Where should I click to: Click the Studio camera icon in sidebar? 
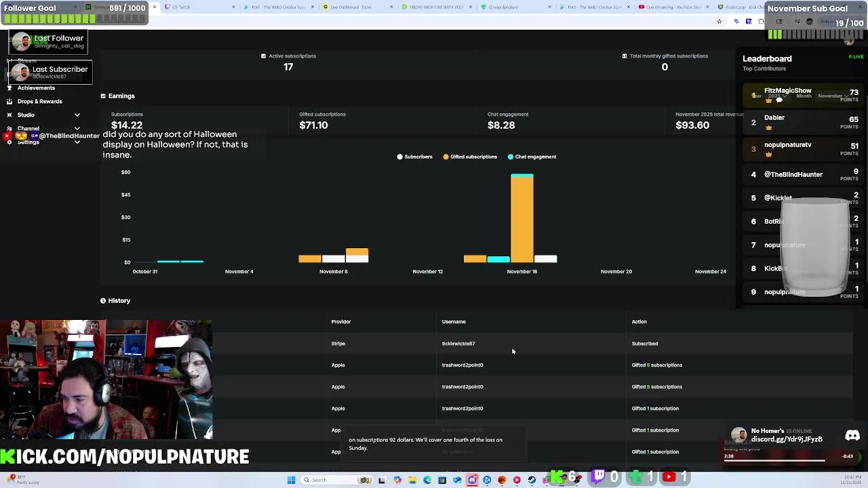pyautogui.click(x=9, y=115)
